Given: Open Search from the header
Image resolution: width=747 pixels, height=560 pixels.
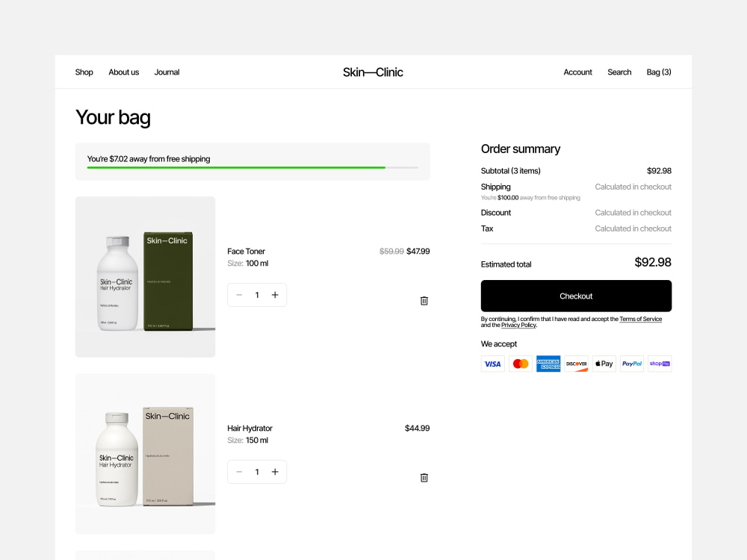Looking at the screenshot, I should coord(619,72).
